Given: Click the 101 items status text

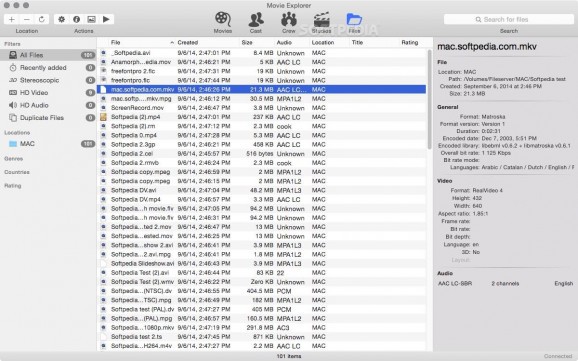Looking at the screenshot, I should coord(289,356).
